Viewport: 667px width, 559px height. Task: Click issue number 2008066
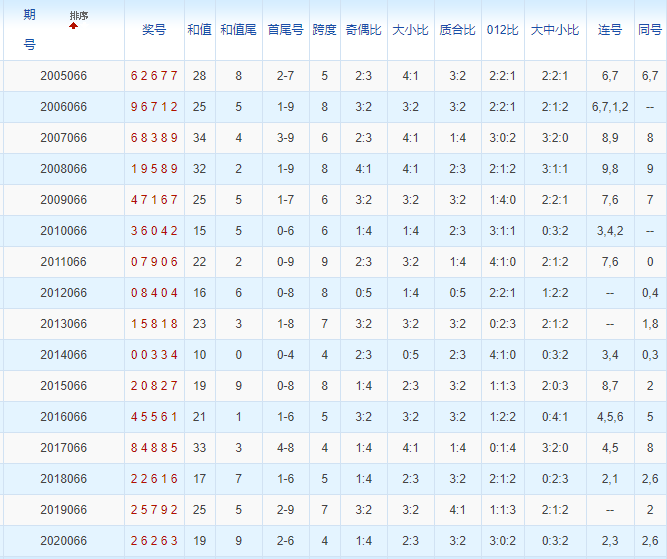click(x=64, y=169)
